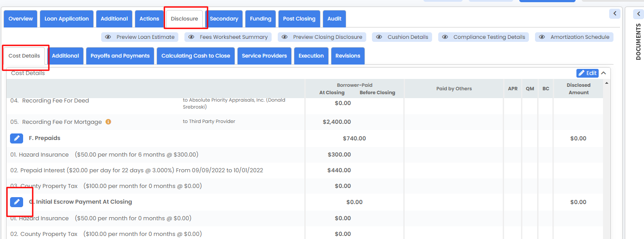The image size is (644, 239).
Task: Click the pencil icon beside F. Prepaids
Action: [x=17, y=138]
